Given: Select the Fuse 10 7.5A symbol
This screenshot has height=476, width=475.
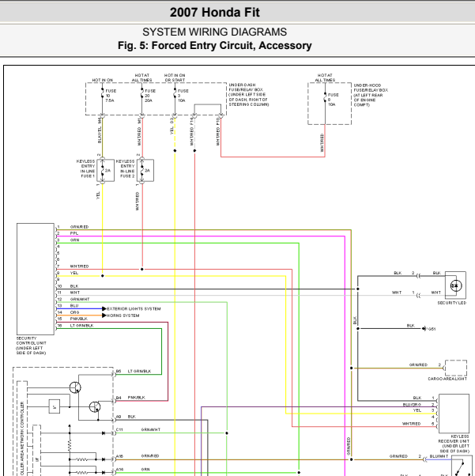Looking at the screenshot, I should [x=103, y=93].
